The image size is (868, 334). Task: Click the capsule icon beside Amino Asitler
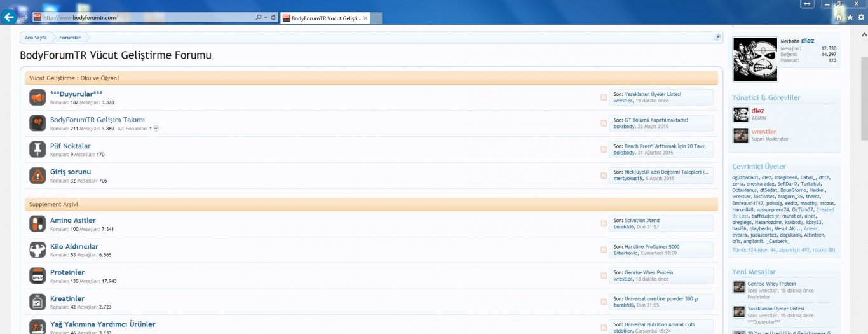tap(37, 224)
